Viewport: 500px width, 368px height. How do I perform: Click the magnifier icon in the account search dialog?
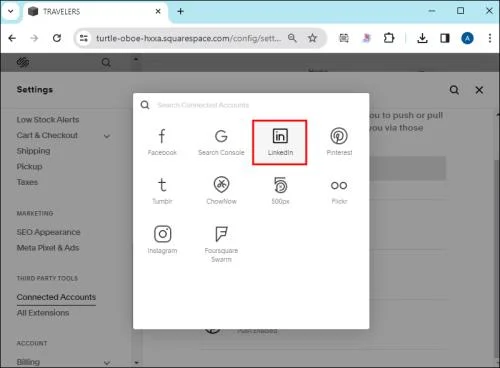pos(145,105)
